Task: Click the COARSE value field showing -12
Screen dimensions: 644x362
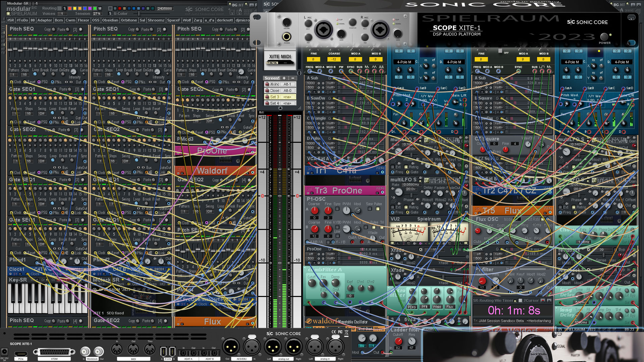Action: tap(334, 59)
